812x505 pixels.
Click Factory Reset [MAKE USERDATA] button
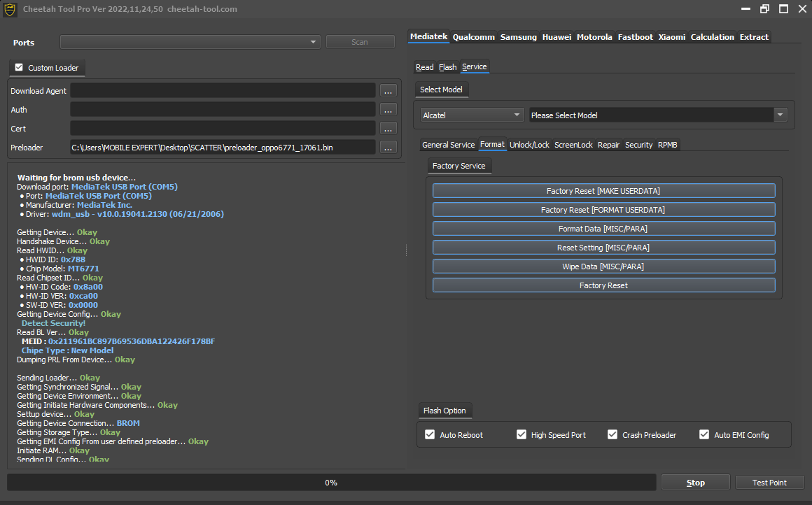603,191
